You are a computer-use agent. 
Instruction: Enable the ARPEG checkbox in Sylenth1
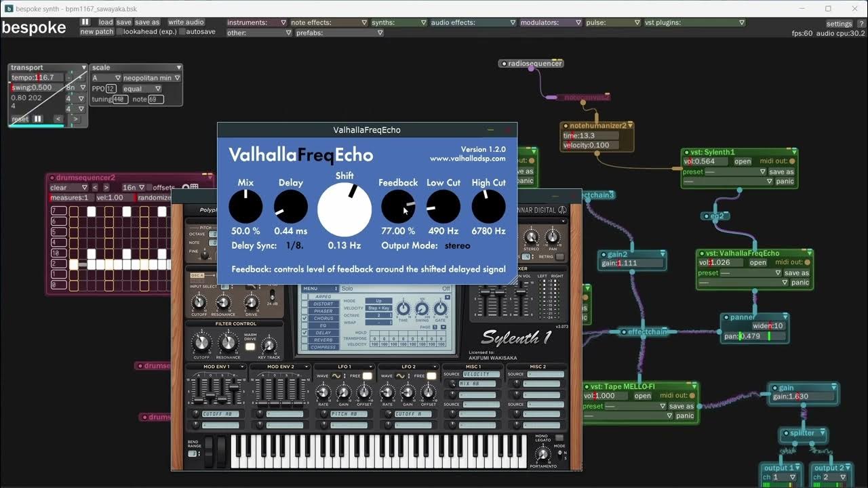304,297
